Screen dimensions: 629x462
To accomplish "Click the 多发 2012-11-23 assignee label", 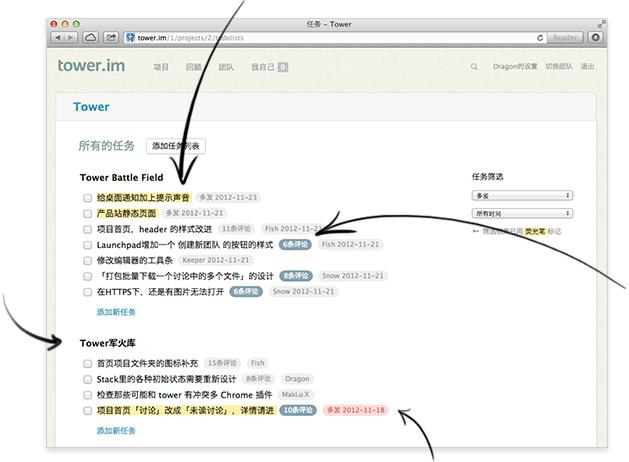I will point(228,197).
